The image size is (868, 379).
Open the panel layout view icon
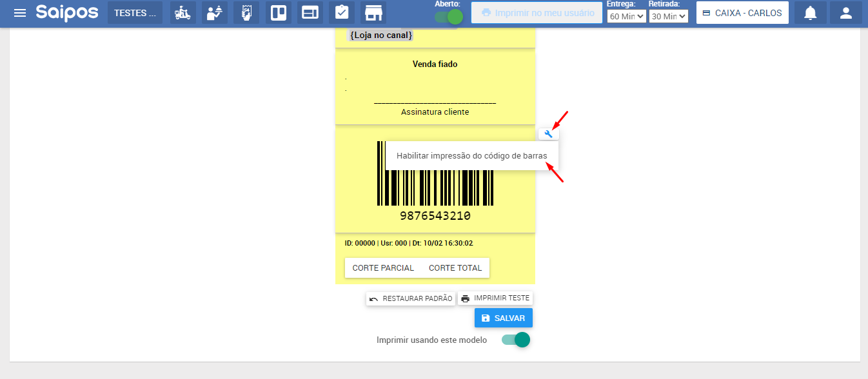click(x=310, y=13)
